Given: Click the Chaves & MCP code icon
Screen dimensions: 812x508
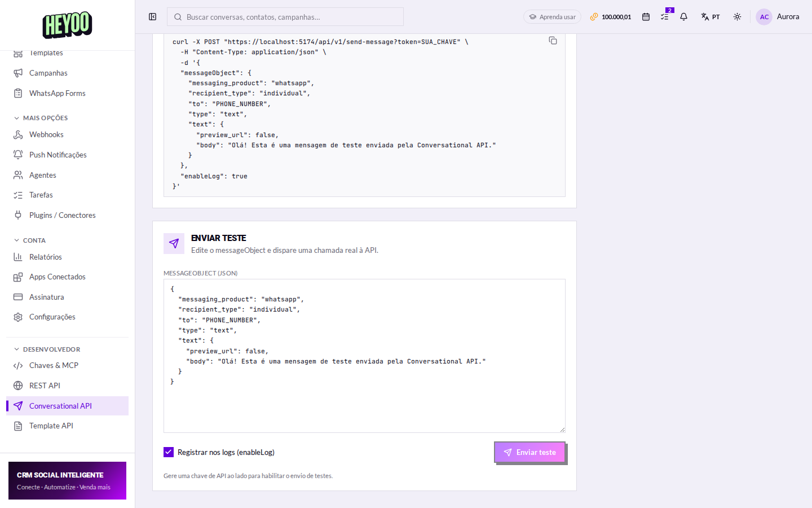Looking at the screenshot, I should point(18,365).
